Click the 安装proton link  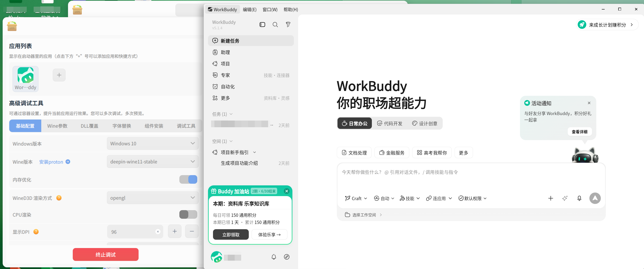54,162
